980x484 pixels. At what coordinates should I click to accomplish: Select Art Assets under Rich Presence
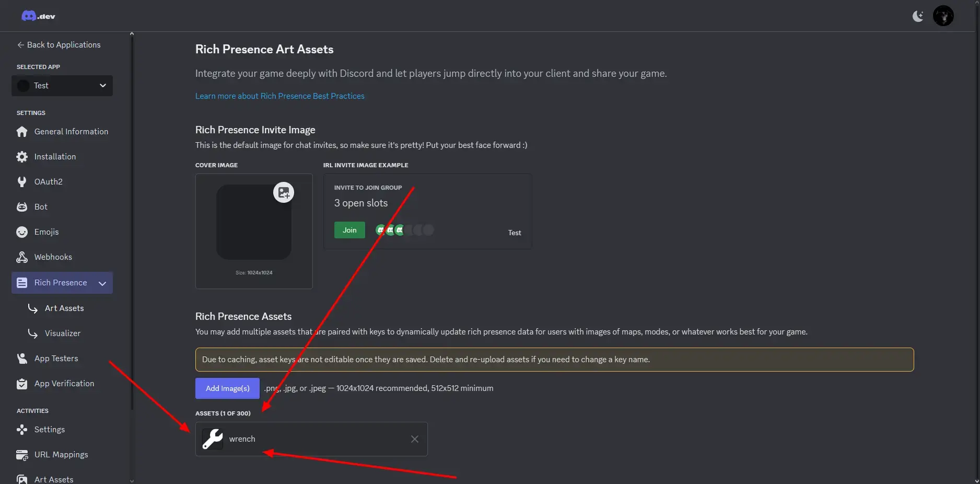[x=64, y=308]
